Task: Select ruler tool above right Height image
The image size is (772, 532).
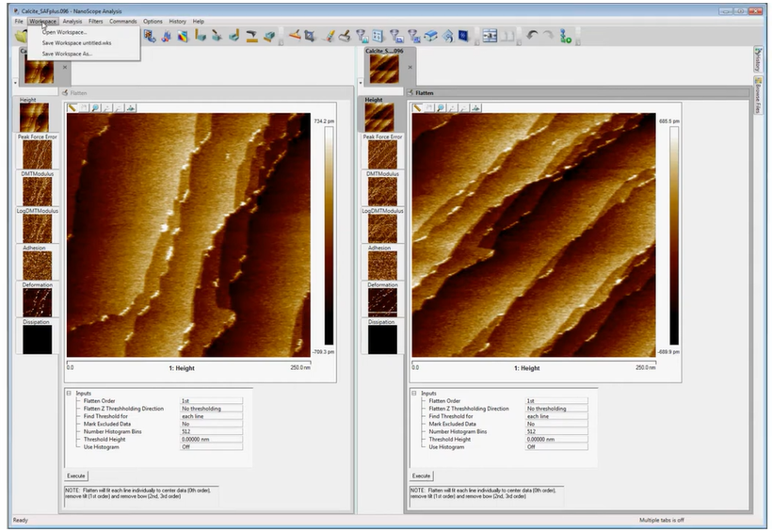Action: pos(417,108)
